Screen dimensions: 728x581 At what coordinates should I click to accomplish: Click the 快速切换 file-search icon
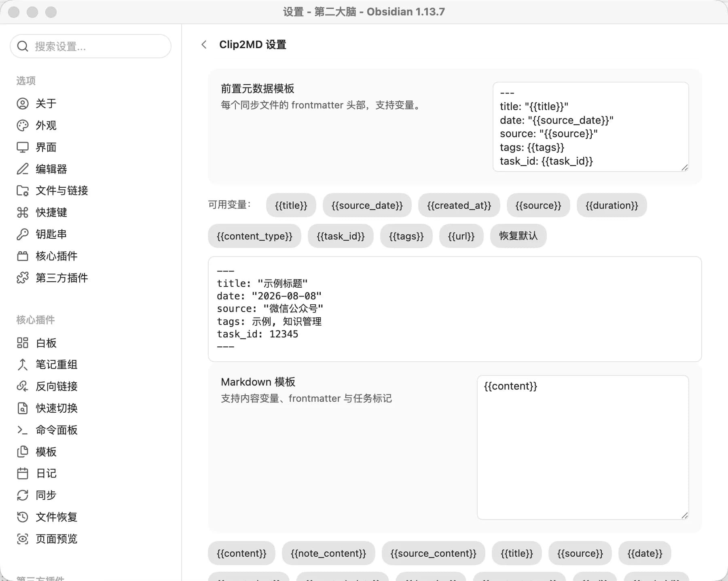23,408
